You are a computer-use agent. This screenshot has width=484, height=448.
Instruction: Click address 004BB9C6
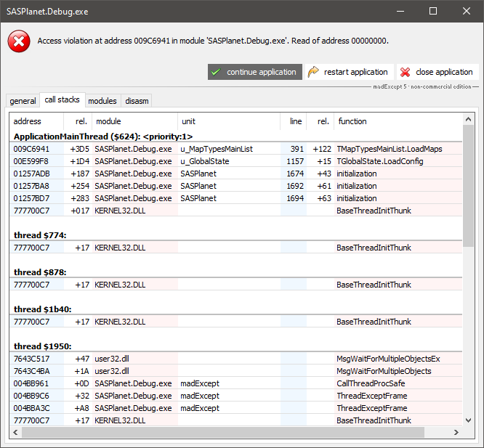[31, 396]
